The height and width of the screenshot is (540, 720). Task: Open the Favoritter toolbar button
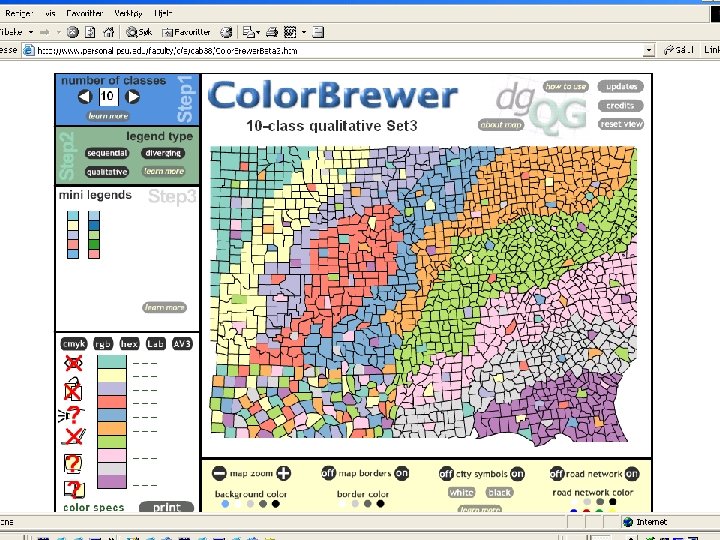(x=186, y=32)
